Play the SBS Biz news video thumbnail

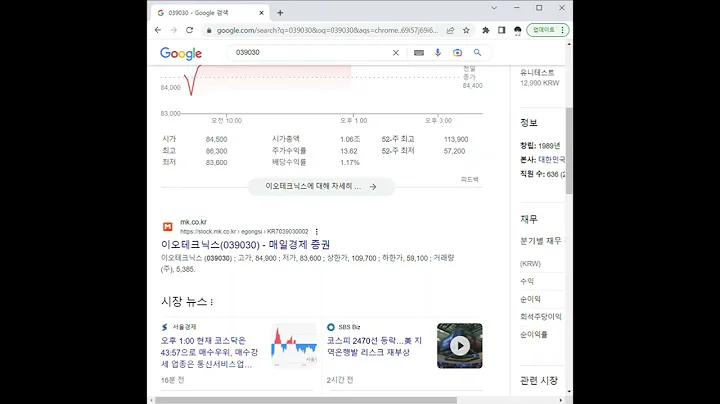tap(460, 346)
